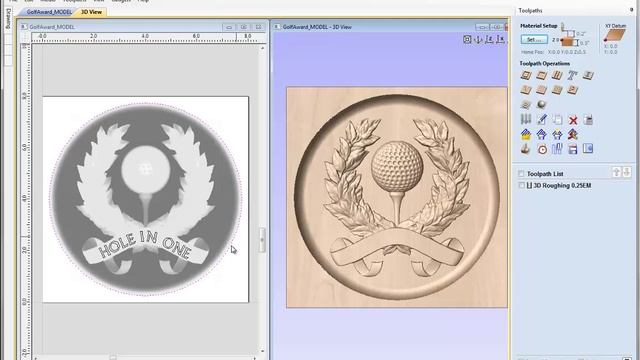Click the Copy Toolpath pages icon
The width and height of the screenshot is (640, 360).
557,120
